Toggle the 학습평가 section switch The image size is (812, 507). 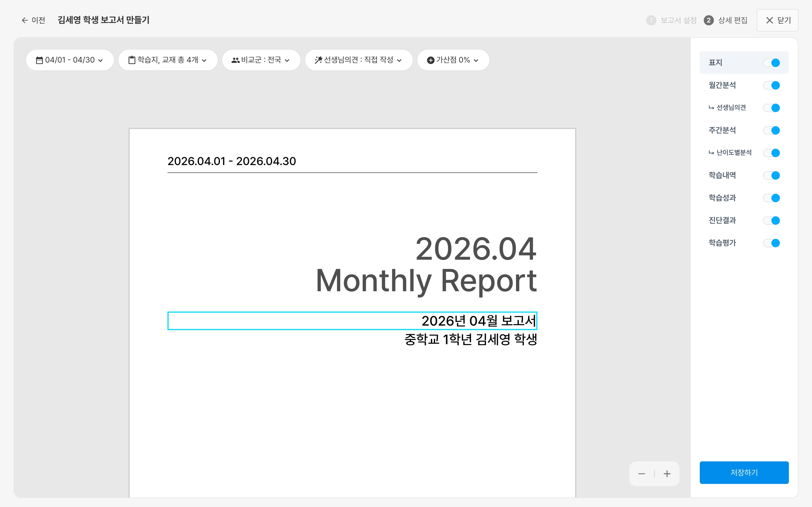click(771, 243)
